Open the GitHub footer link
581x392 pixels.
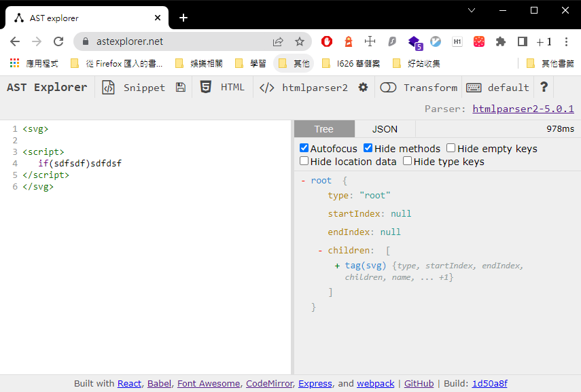pos(419,383)
